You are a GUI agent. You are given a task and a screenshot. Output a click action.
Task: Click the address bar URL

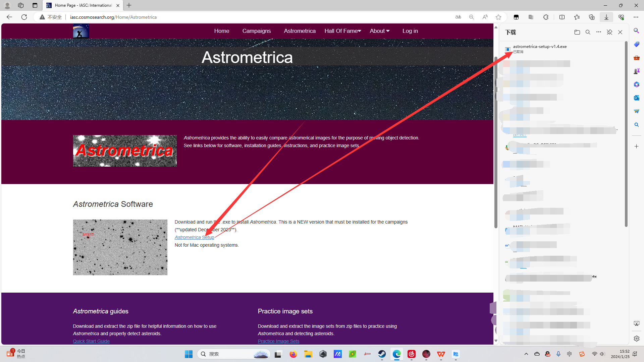tap(113, 17)
